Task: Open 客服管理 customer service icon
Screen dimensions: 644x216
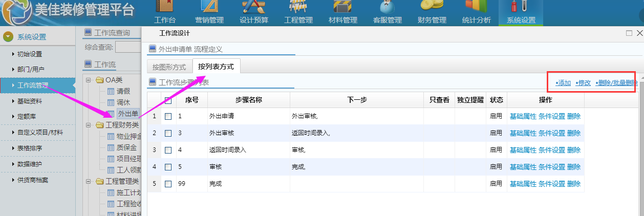Action: click(x=387, y=7)
